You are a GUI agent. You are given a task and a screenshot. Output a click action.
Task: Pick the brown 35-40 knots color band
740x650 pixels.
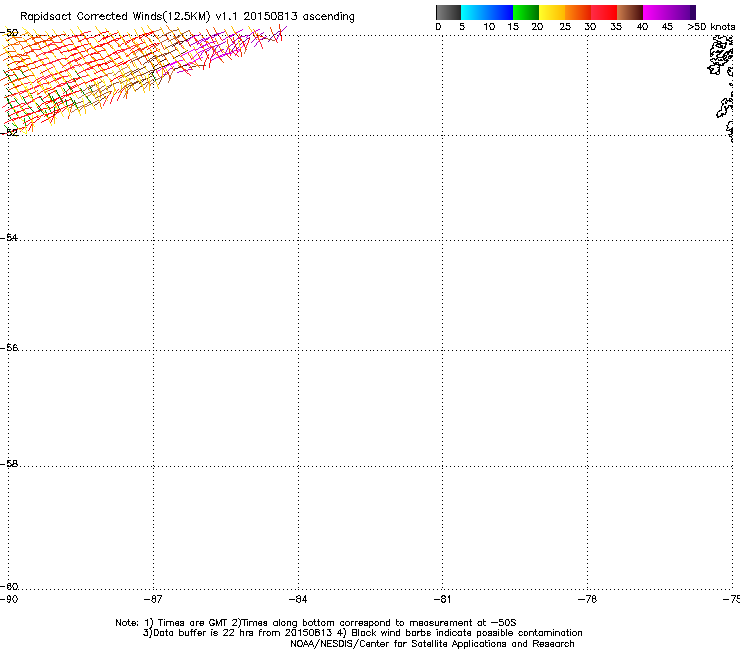[630, 12]
